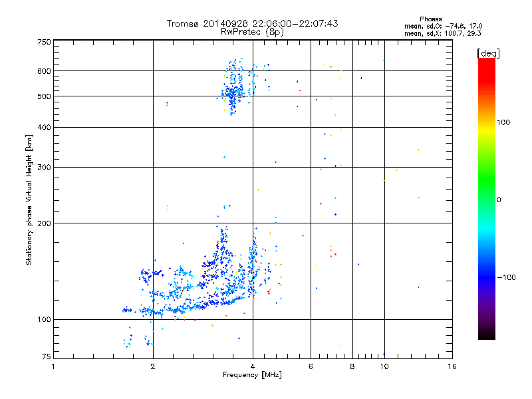
Task: Click the green zero-degree region of colorbar
Action: pyautogui.click(x=487, y=199)
